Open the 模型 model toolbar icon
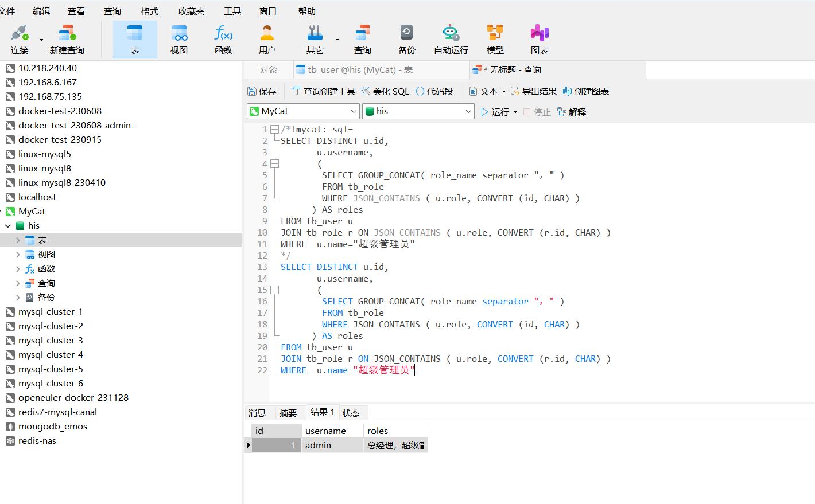 click(495, 40)
